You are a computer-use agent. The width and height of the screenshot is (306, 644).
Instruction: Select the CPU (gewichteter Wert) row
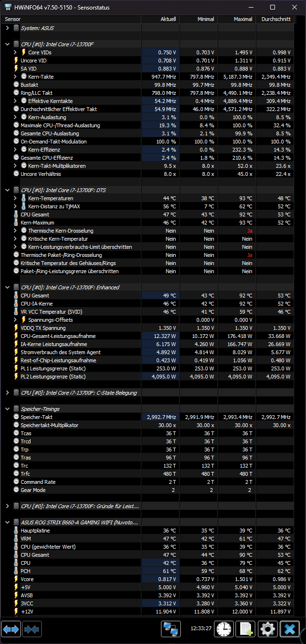pyautogui.click(x=148, y=547)
